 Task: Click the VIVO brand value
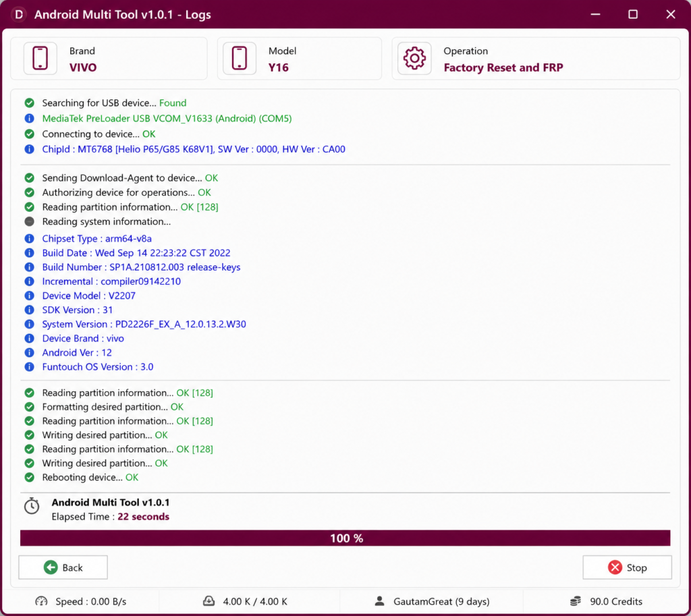pos(83,67)
